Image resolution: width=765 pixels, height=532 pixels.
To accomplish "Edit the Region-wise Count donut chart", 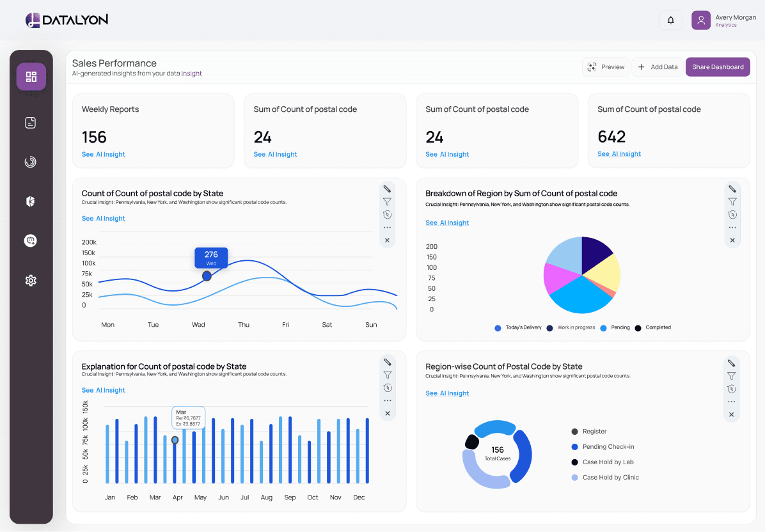I will [x=731, y=363].
